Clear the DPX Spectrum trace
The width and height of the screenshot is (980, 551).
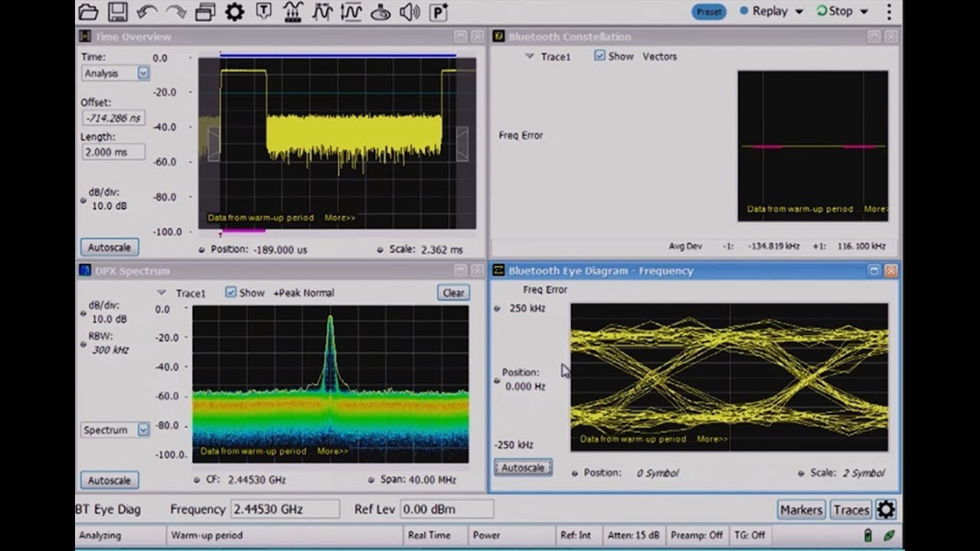coord(453,292)
